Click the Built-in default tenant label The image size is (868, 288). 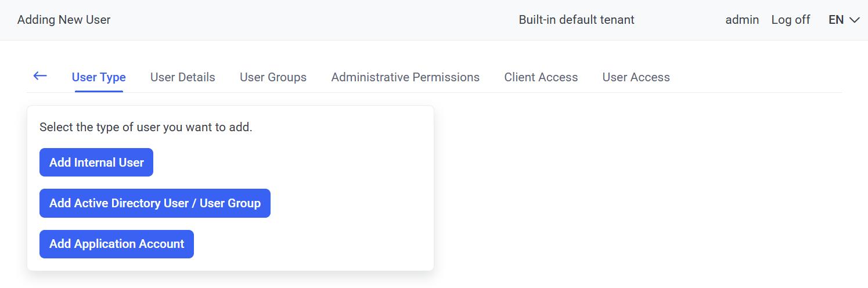tap(576, 20)
